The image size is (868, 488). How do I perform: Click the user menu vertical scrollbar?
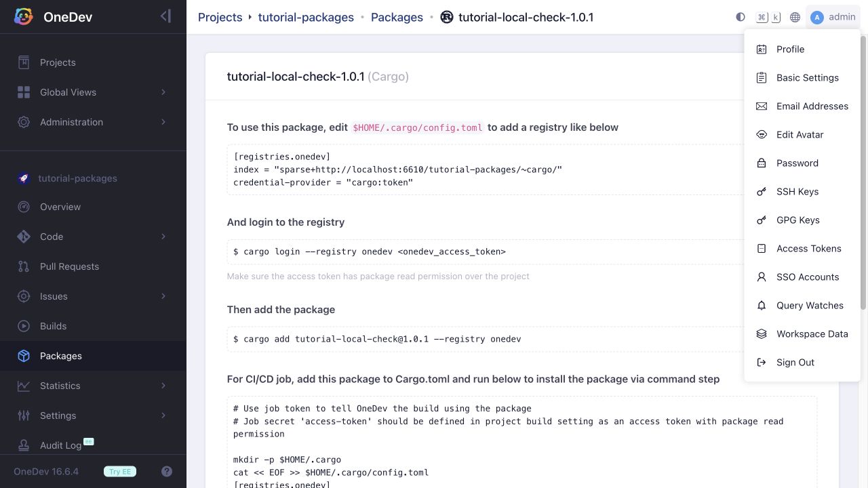point(863,173)
